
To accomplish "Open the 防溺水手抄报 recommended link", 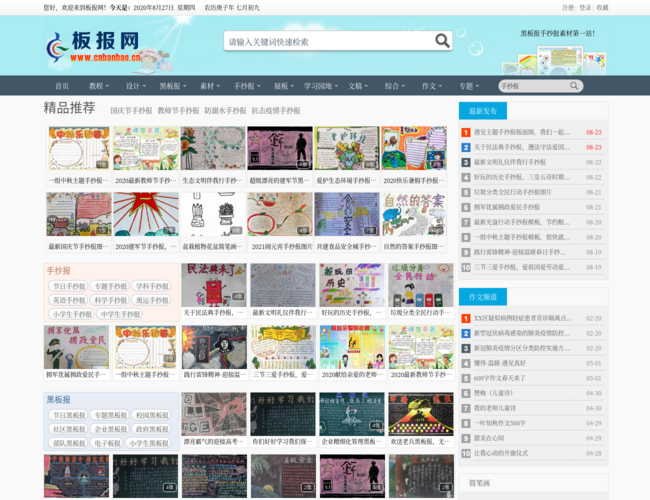I will pos(225,111).
